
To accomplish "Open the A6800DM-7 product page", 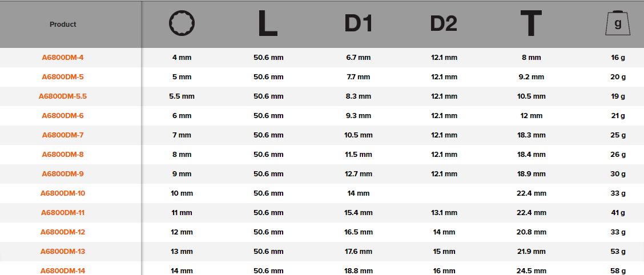I will pos(63,135).
